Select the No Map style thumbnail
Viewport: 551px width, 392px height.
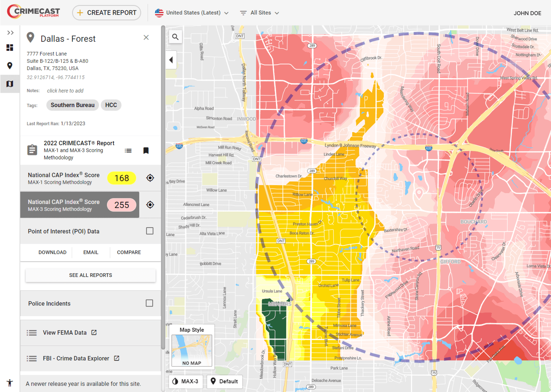coord(192,351)
